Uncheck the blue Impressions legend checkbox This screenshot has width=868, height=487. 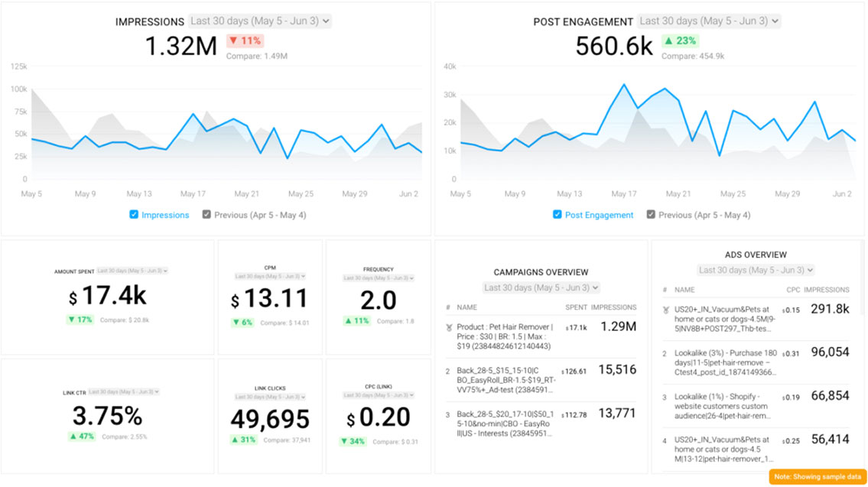point(134,215)
